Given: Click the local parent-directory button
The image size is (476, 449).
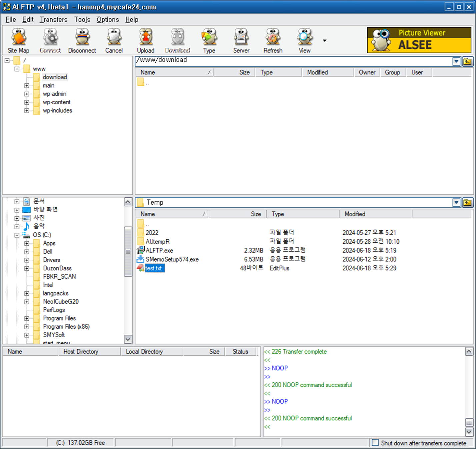Looking at the screenshot, I should [468, 202].
